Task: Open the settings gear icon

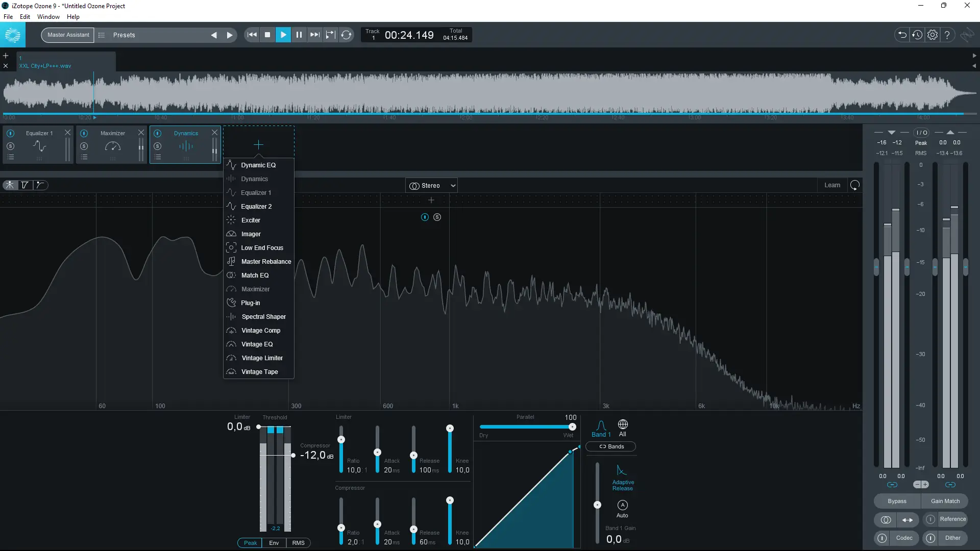Action: [x=933, y=35]
